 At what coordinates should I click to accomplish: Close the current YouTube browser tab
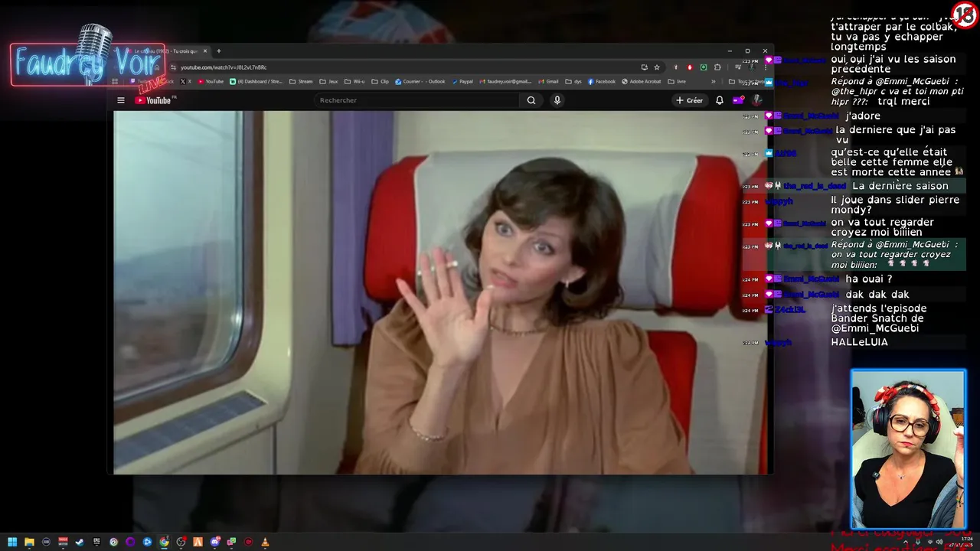point(205,51)
